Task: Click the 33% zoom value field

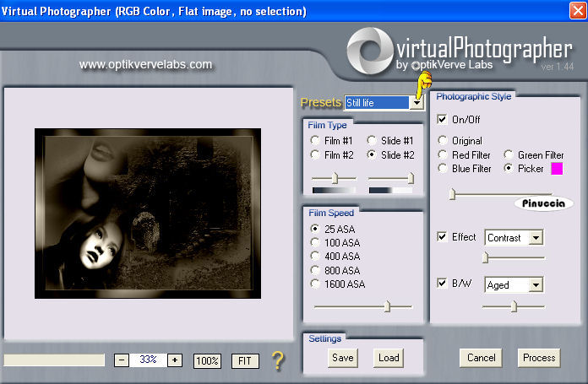Action: click(x=148, y=360)
